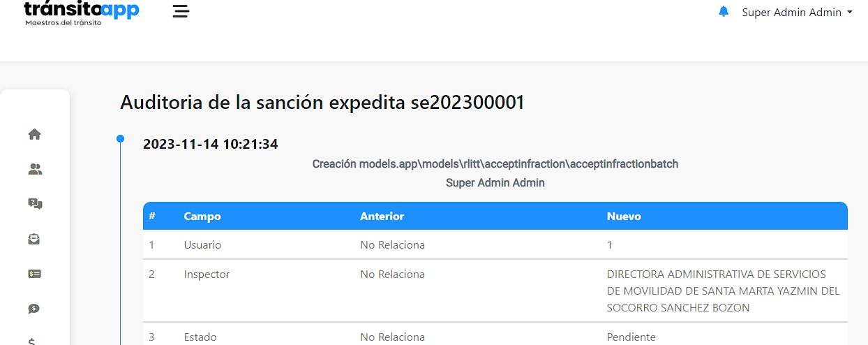Click the 2023-11-14 10:21:34 timestamp
This screenshot has height=345, width=868.
[x=211, y=145]
